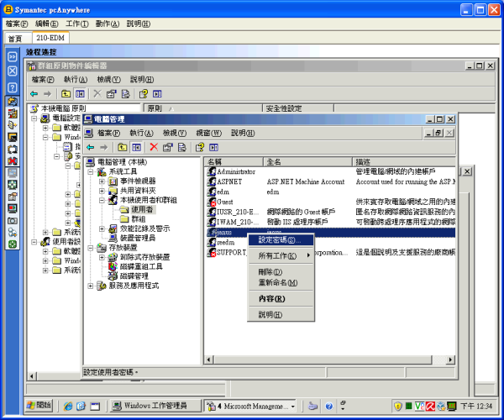This screenshot has width=504, height=420.
Task: Click the help question mark icon in 電腦管理 toolbar
Action: pyautogui.click(x=200, y=148)
